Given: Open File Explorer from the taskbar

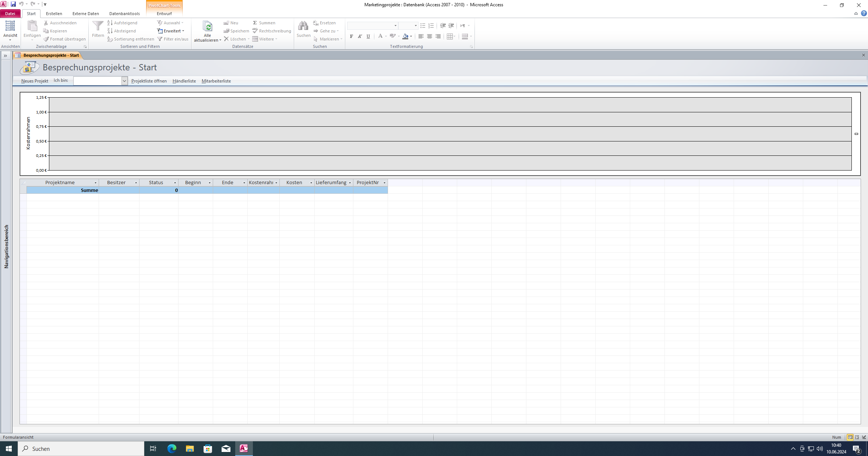Looking at the screenshot, I should [190, 448].
